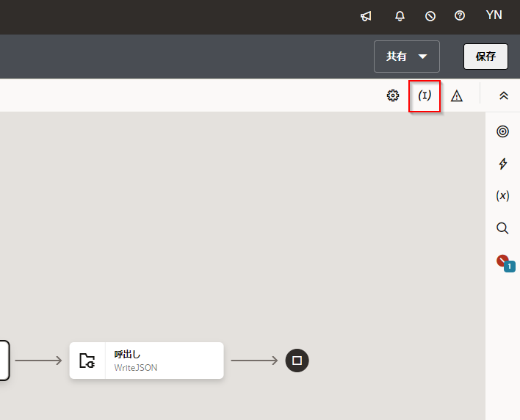Select the partially visible node at left edge
Viewport: 520px width, 420px height.
[4, 361]
